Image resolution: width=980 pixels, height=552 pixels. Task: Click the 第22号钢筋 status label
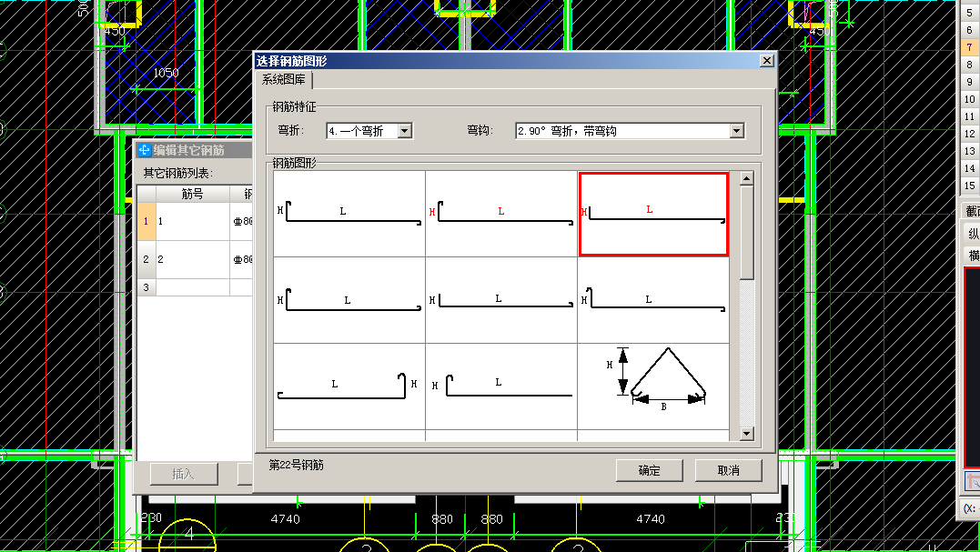click(x=297, y=466)
